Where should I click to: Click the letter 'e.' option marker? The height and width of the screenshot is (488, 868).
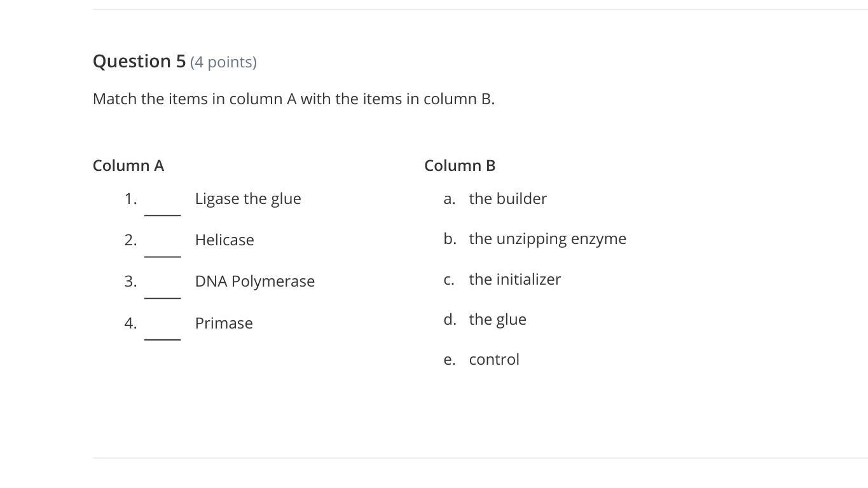pos(450,360)
